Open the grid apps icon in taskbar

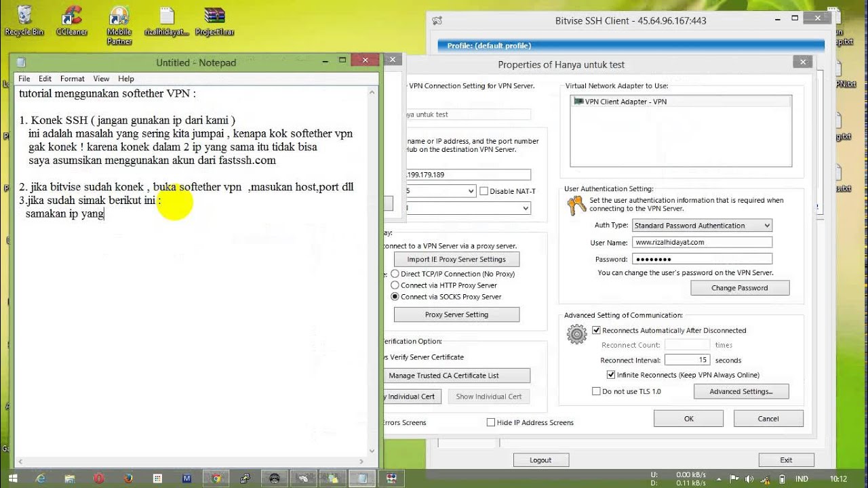click(x=158, y=479)
